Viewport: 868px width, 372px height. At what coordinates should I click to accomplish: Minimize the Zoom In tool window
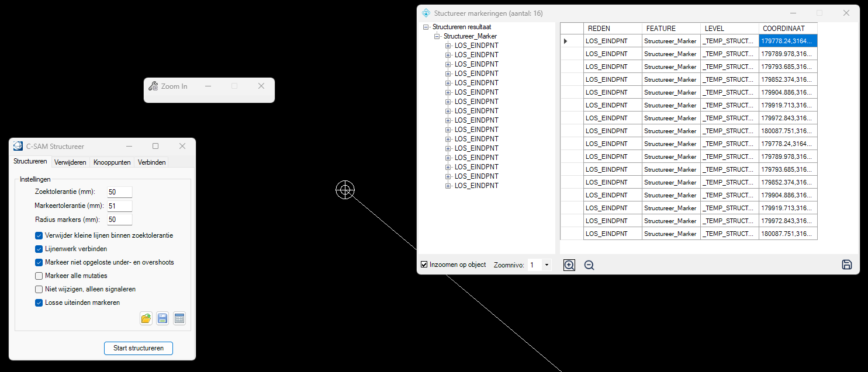coord(208,86)
